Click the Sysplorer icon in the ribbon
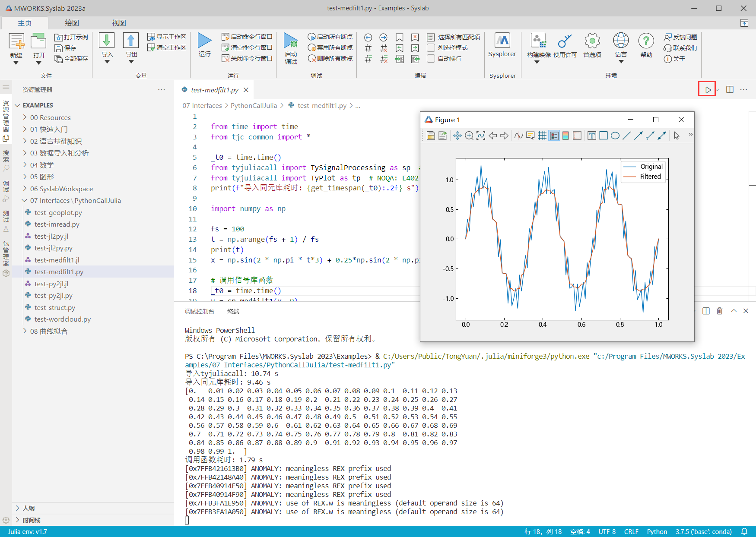 point(502,41)
